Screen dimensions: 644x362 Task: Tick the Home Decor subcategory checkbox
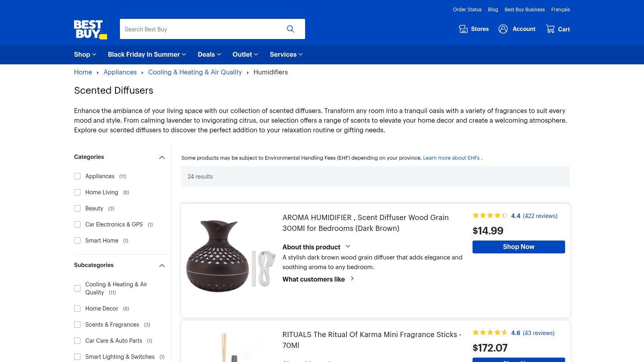click(x=77, y=309)
